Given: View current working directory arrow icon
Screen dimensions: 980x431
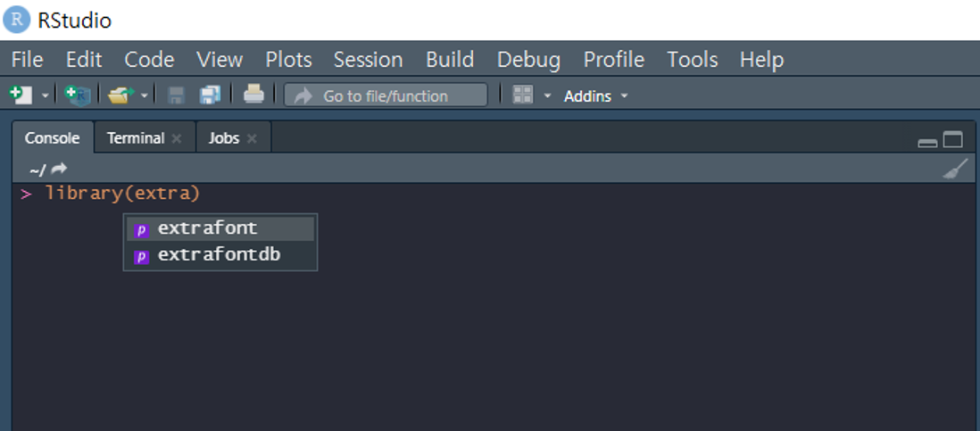Looking at the screenshot, I should 59,169.
